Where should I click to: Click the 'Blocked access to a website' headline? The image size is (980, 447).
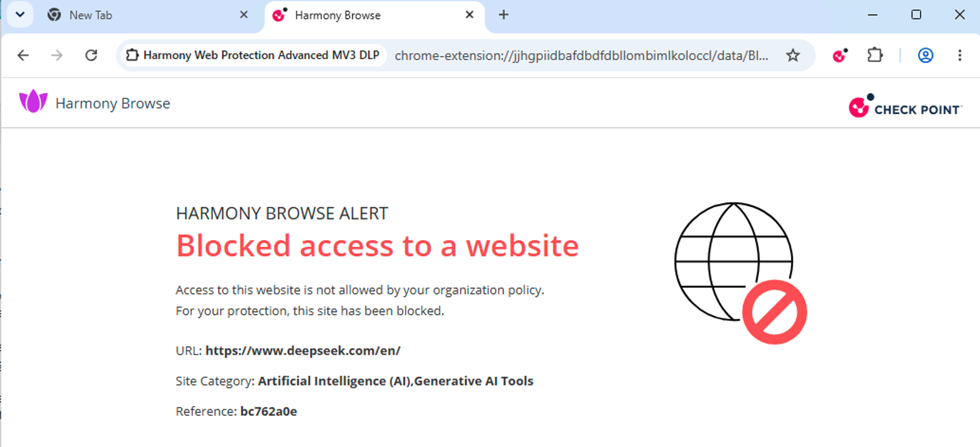378,246
